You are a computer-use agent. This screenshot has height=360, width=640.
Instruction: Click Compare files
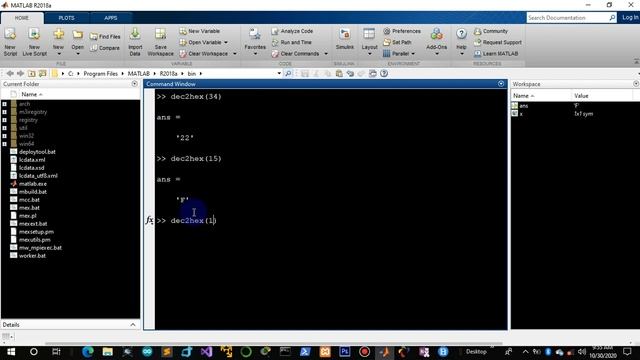(x=105, y=48)
